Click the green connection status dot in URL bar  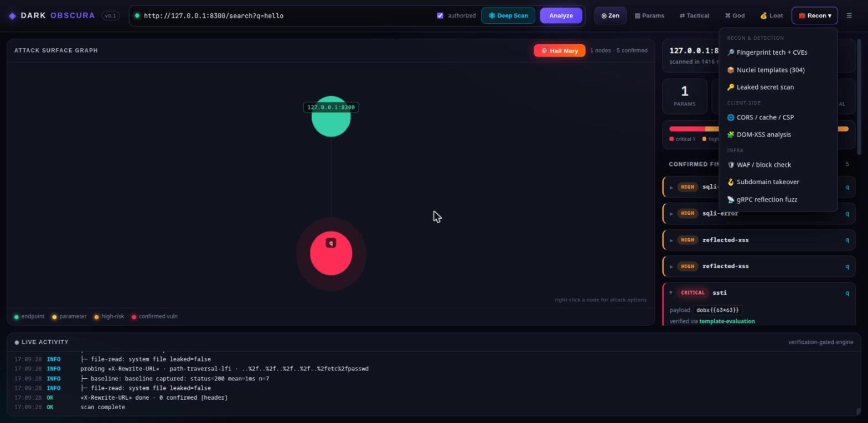click(137, 15)
